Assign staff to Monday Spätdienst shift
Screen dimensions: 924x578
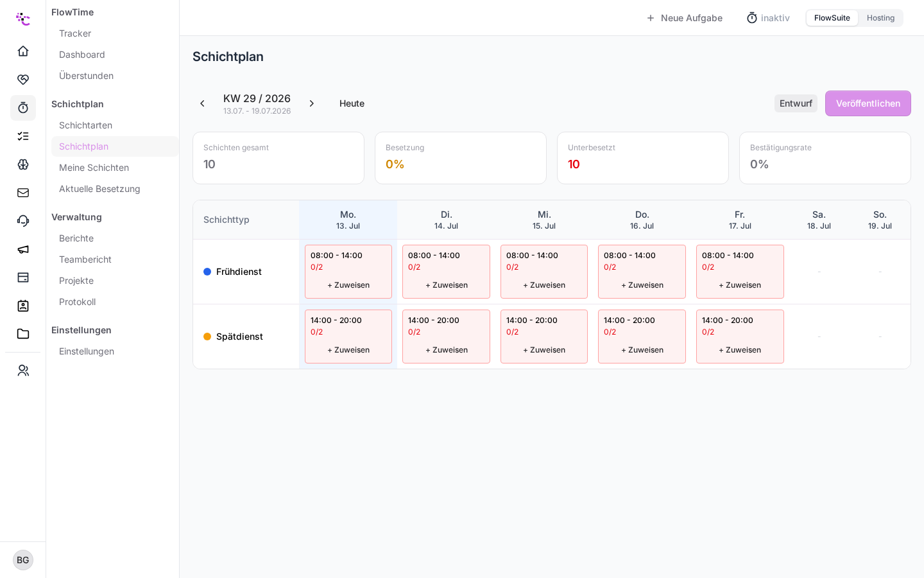point(348,350)
